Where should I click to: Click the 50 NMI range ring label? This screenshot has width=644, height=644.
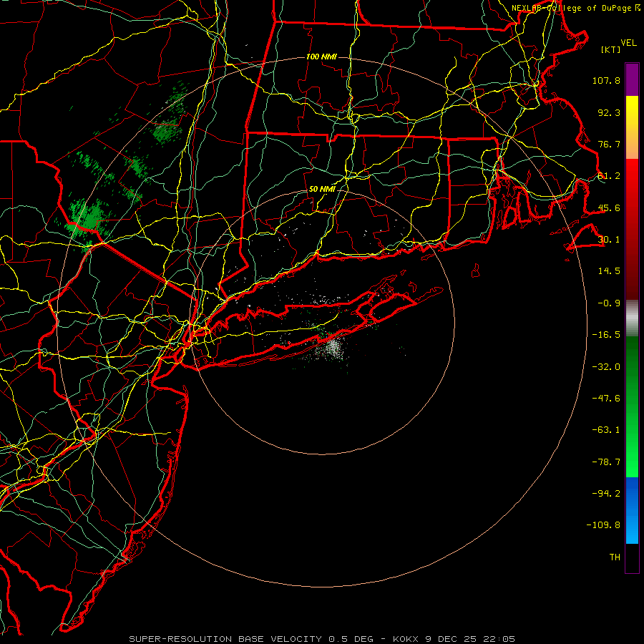point(322,190)
